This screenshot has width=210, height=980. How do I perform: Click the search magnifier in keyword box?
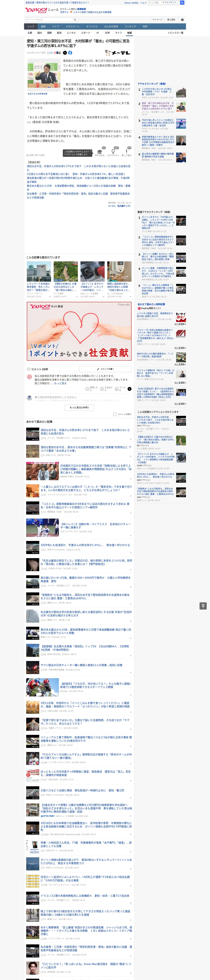point(75,20)
